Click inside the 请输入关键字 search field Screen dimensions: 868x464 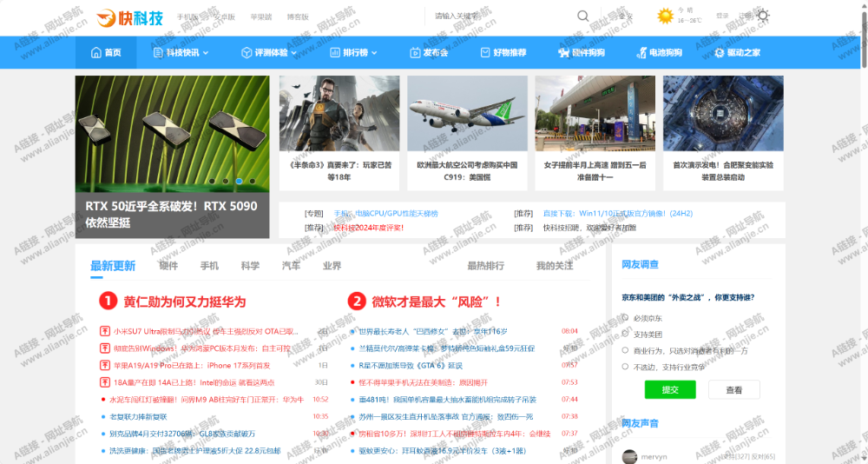point(498,17)
